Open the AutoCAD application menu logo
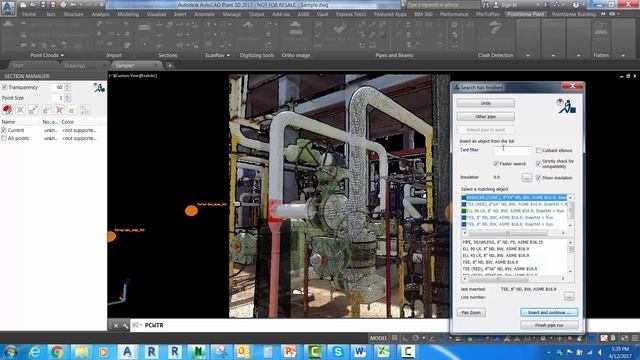The width and height of the screenshot is (640, 360). click(8, 8)
